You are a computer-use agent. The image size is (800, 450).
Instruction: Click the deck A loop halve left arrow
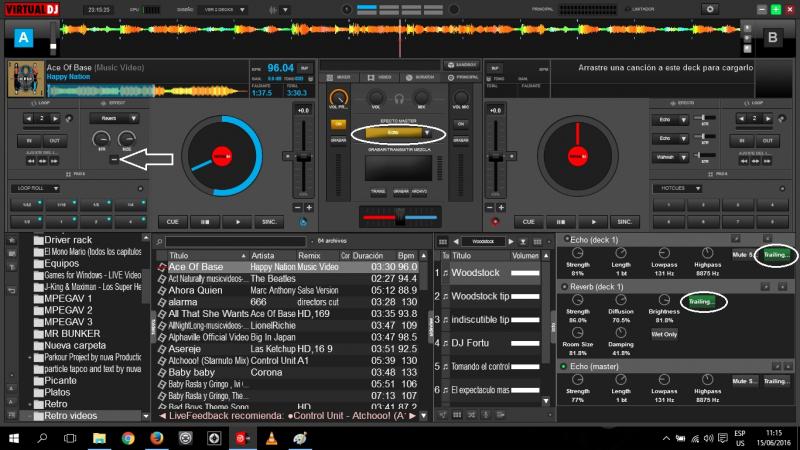click(29, 118)
